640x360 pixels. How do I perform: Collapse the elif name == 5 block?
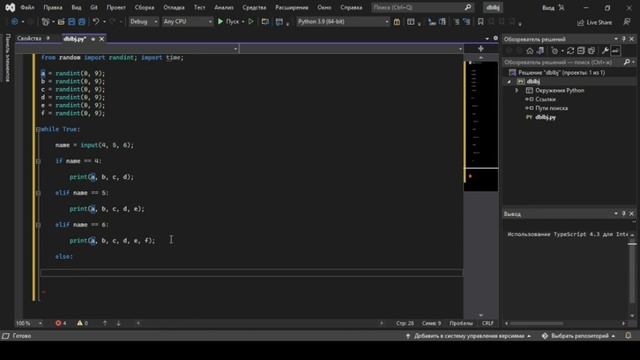pyautogui.click(x=38, y=193)
